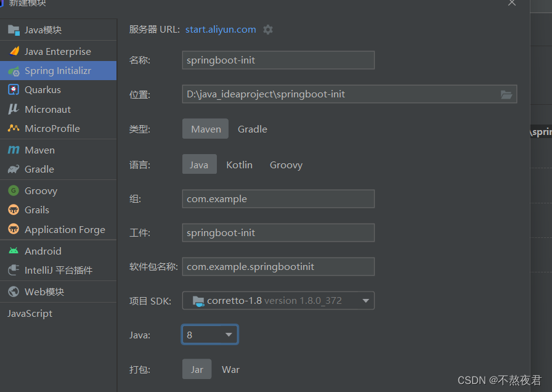552x392 pixels.
Task: Choose Groovy as the language option
Action: point(286,165)
